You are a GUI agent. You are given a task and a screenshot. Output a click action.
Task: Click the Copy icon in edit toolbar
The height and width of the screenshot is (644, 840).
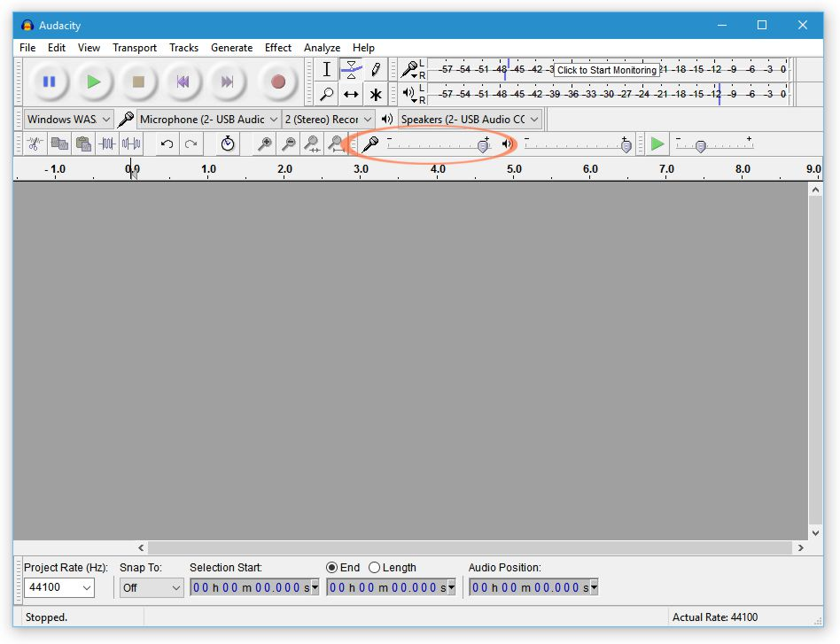pos(59,144)
